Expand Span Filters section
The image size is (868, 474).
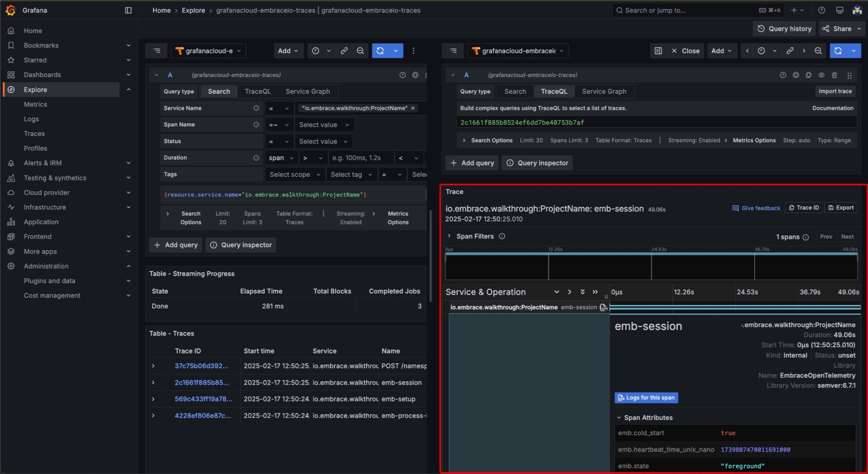(449, 236)
